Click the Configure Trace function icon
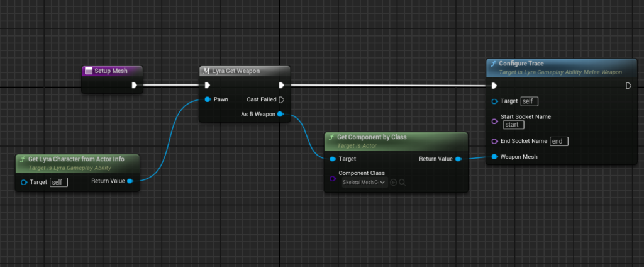Screen dimensions: 644x267 click(494, 64)
